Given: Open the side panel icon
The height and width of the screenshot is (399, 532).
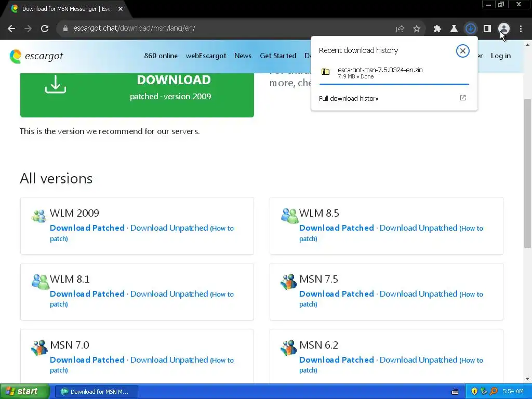Looking at the screenshot, I should coord(487,29).
